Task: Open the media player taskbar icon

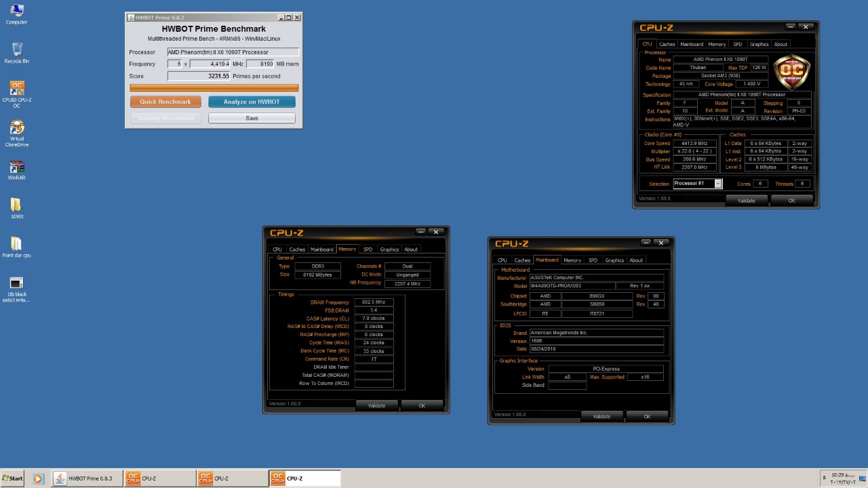Action: [x=38, y=479]
